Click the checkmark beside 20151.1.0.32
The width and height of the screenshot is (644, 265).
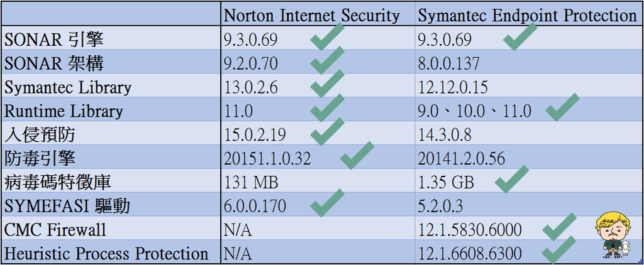pos(357,155)
